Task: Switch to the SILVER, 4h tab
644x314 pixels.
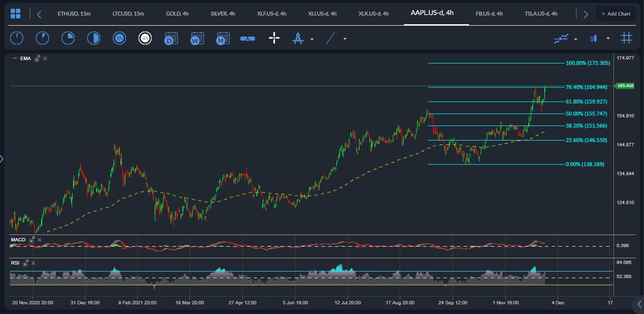Action: pos(223,14)
